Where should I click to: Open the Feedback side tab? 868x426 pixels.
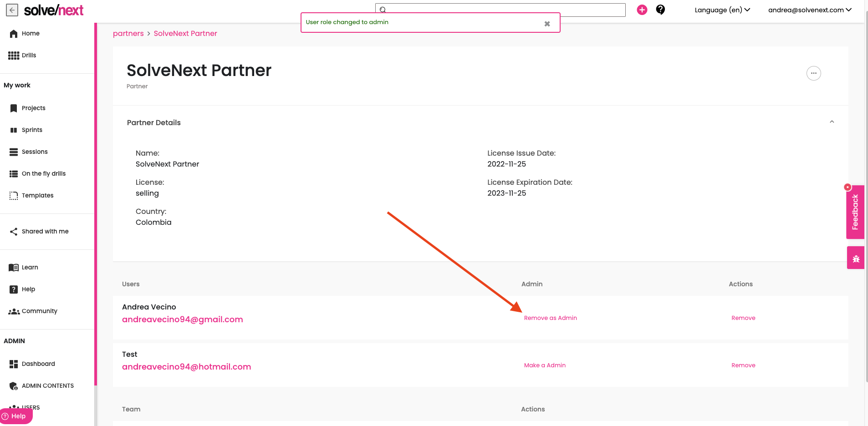point(855,212)
